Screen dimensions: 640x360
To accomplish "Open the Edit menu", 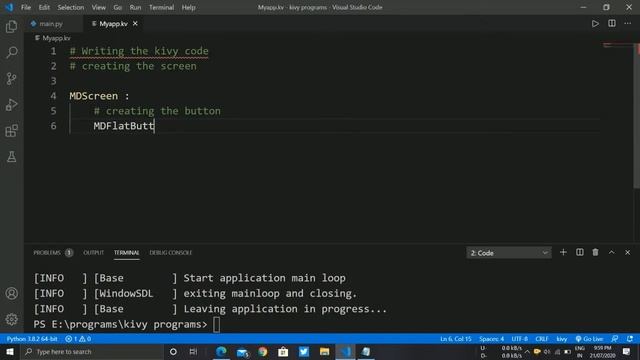I will point(44,7).
